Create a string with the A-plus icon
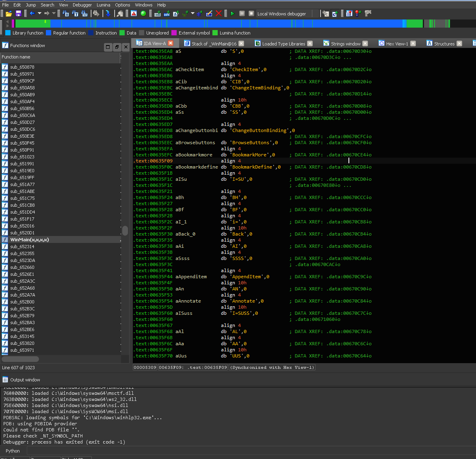This screenshot has height=459, width=476. [176, 13]
